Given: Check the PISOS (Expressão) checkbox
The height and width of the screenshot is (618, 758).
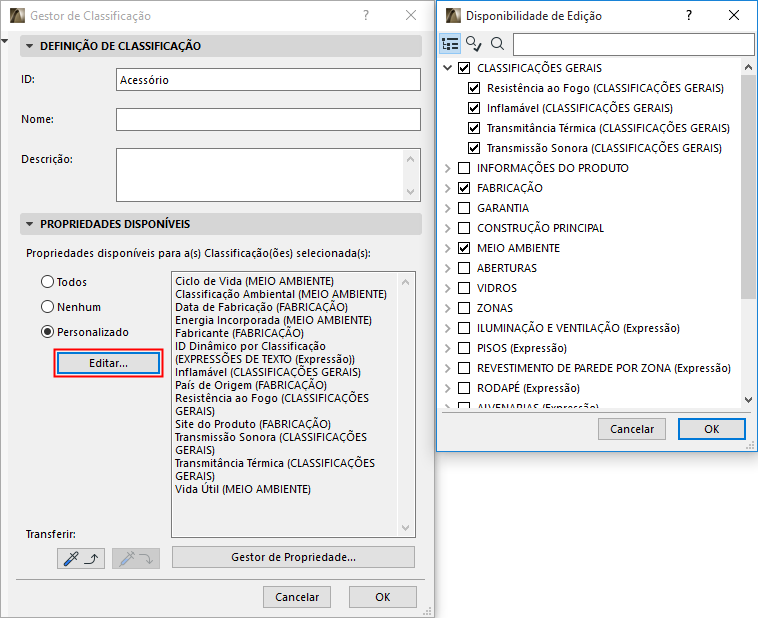Looking at the screenshot, I should (x=464, y=348).
